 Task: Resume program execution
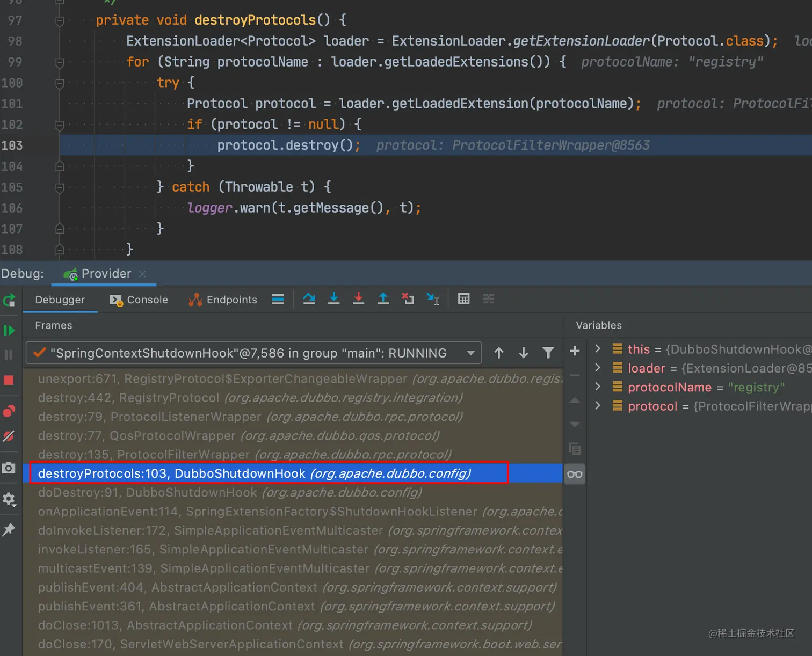click(x=9, y=330)
